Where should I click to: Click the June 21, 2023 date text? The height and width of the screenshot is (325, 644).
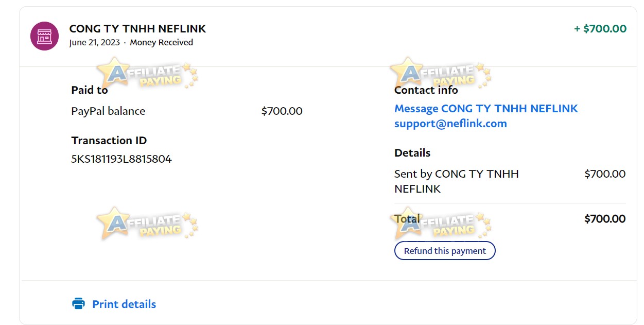(95, 43)
